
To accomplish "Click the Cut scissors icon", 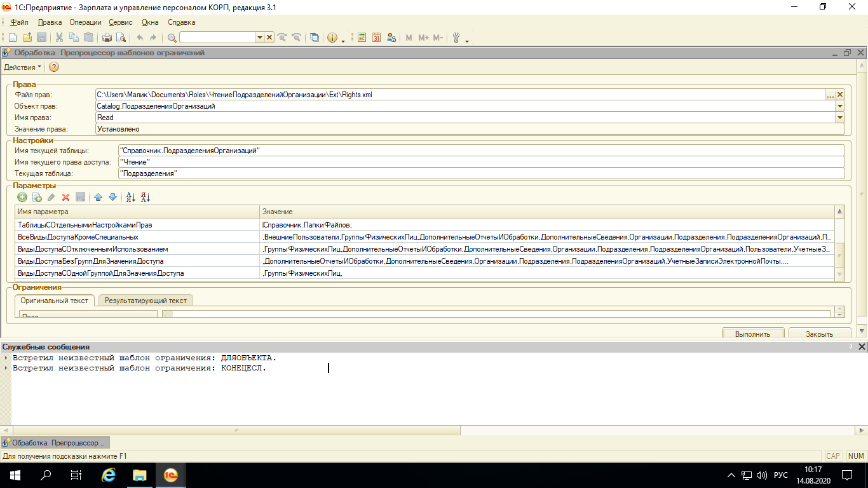I will [x=59, y=38].
